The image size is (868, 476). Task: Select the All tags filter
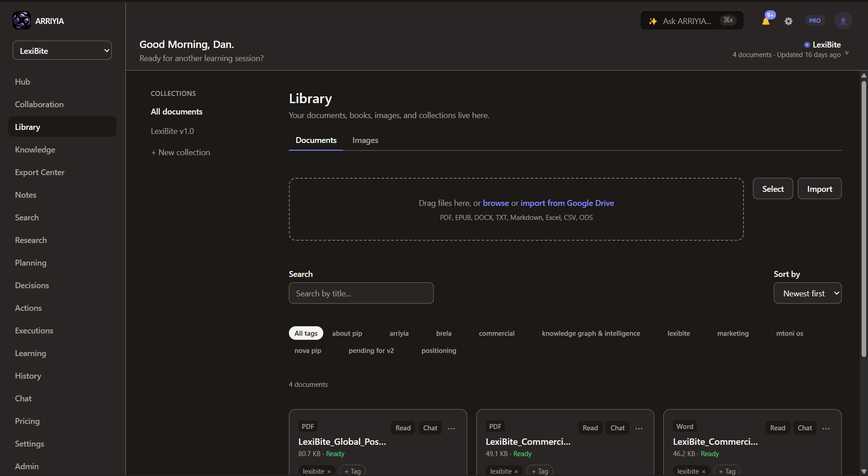point(306,333)
